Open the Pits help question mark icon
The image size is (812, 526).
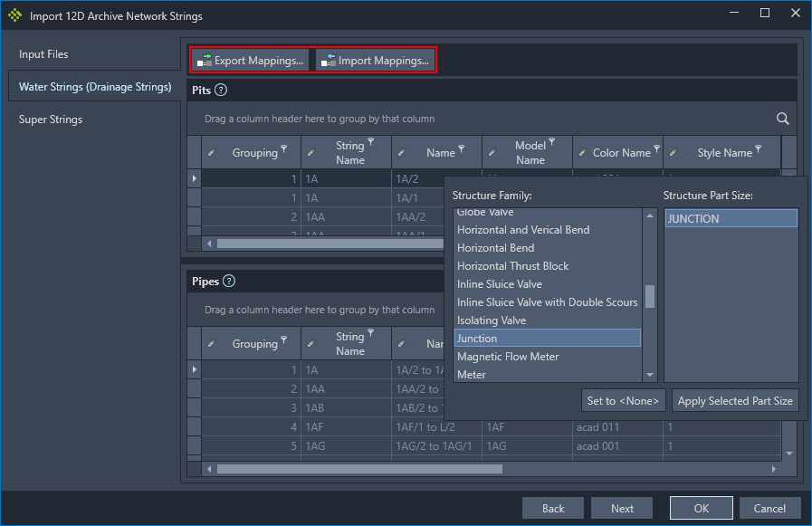221,91
